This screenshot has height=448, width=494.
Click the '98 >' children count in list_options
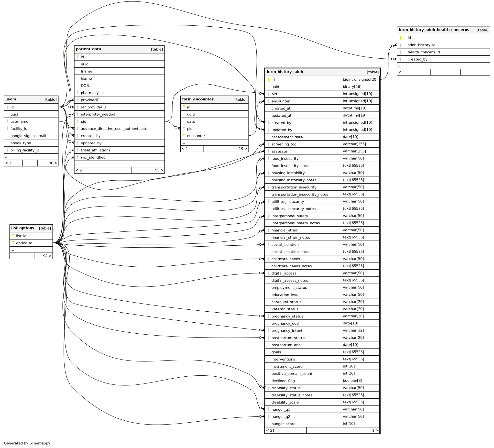[47, 256]
